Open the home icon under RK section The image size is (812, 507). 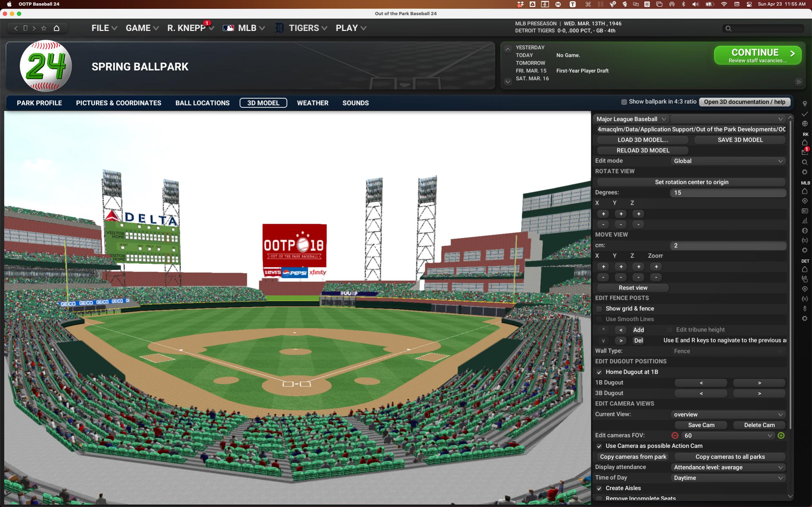tap(805, 143)
